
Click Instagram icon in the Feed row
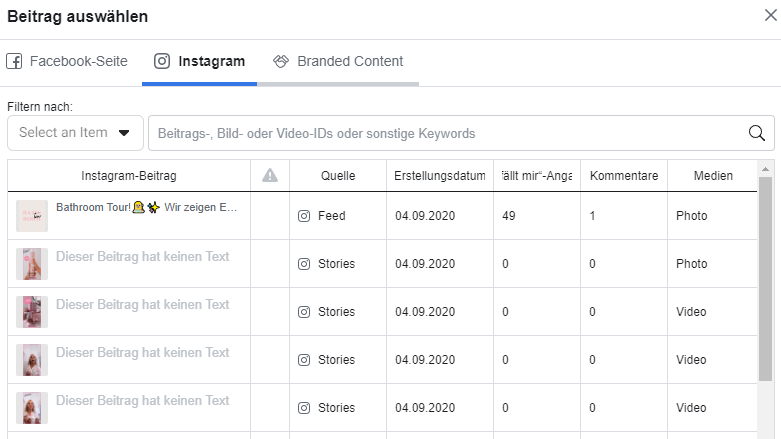(x=304, y=216)
